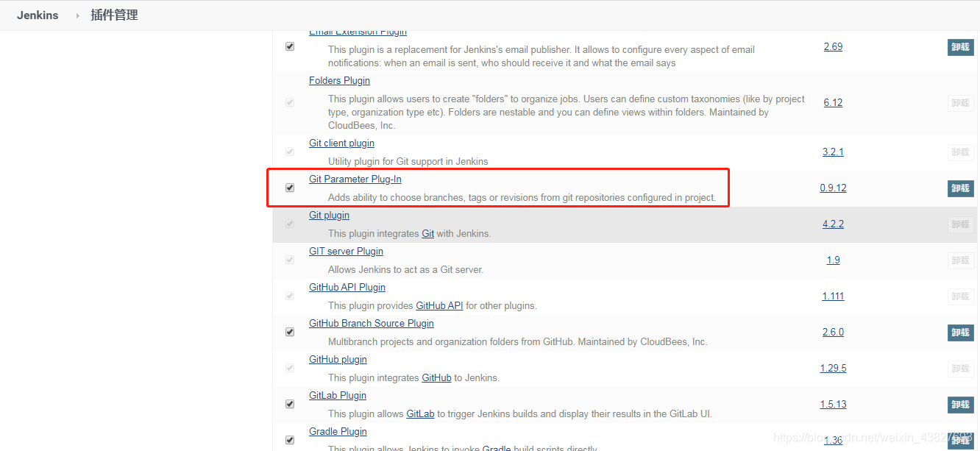
Task: Uninstall the Email Extension Plugin
Action: pos(960,47)
